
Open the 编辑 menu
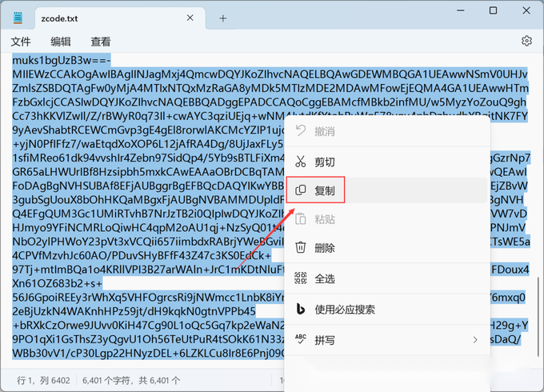[x=61, y=42]
